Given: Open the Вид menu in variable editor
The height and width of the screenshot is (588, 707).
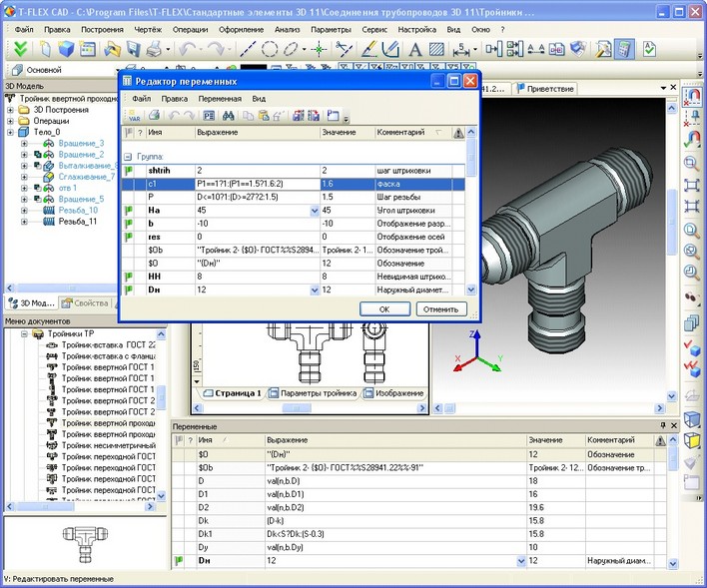Looking at the screenshot, I should pyautogui.click(x=259, y=98).
